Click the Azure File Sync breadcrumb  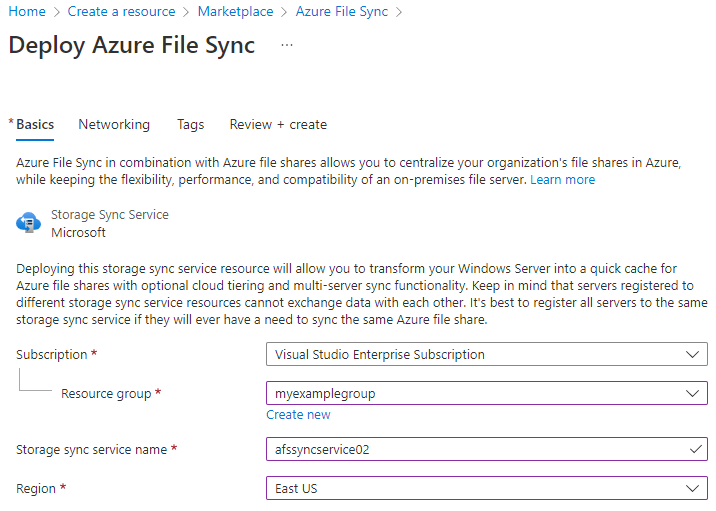342,12
